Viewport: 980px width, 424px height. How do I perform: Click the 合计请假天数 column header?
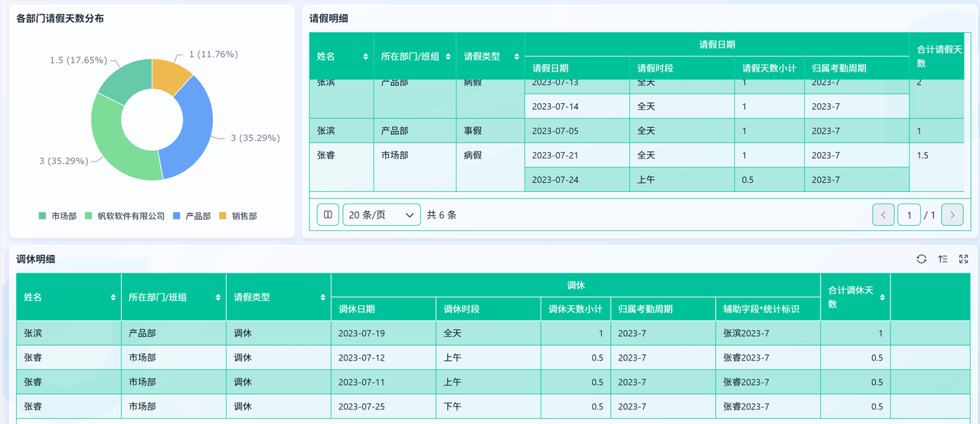(x=936, y=56)
